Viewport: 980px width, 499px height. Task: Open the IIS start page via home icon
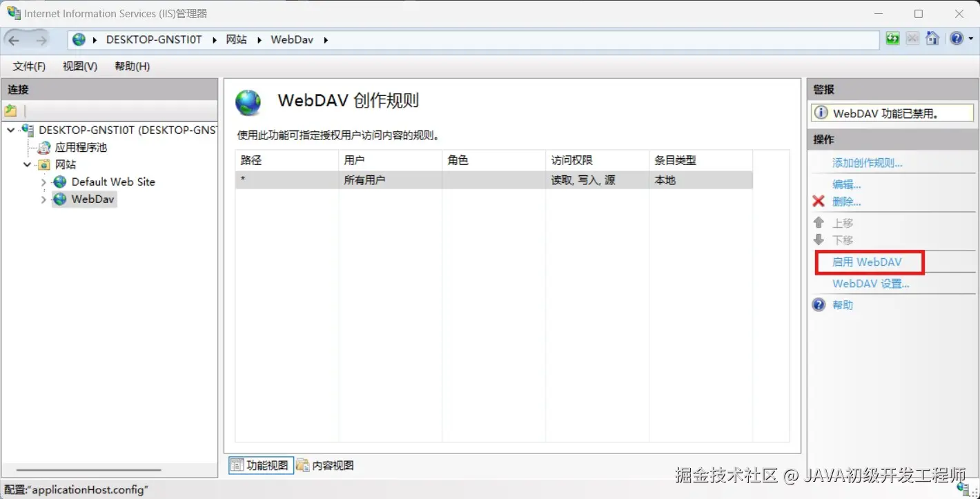click(x=932, y=38)
